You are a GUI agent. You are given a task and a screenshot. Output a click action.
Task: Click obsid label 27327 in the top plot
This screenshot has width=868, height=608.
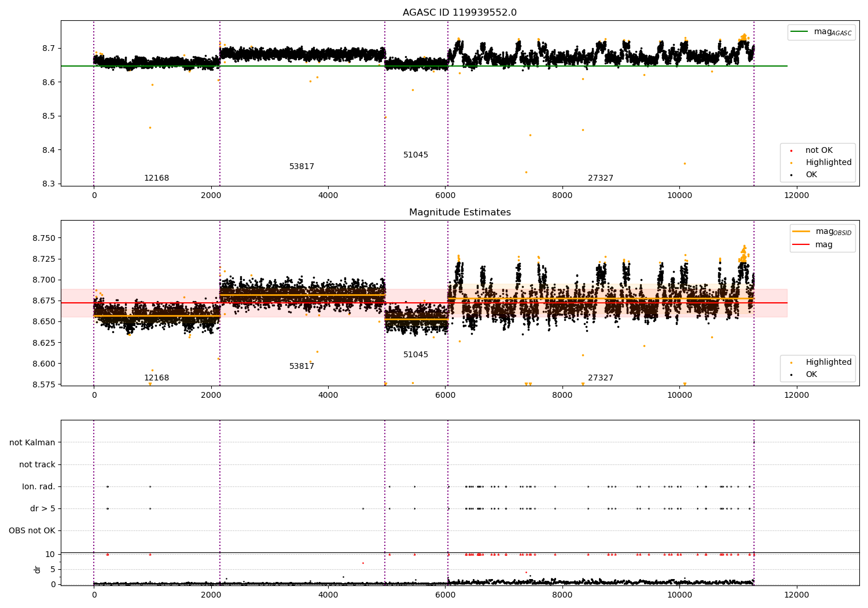pos(601,178)
